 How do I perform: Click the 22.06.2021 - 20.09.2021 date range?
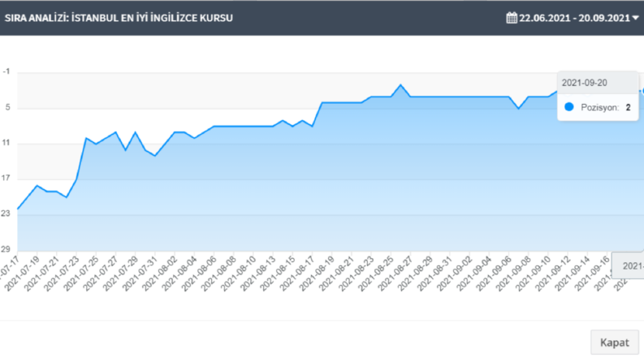point(574,18)
